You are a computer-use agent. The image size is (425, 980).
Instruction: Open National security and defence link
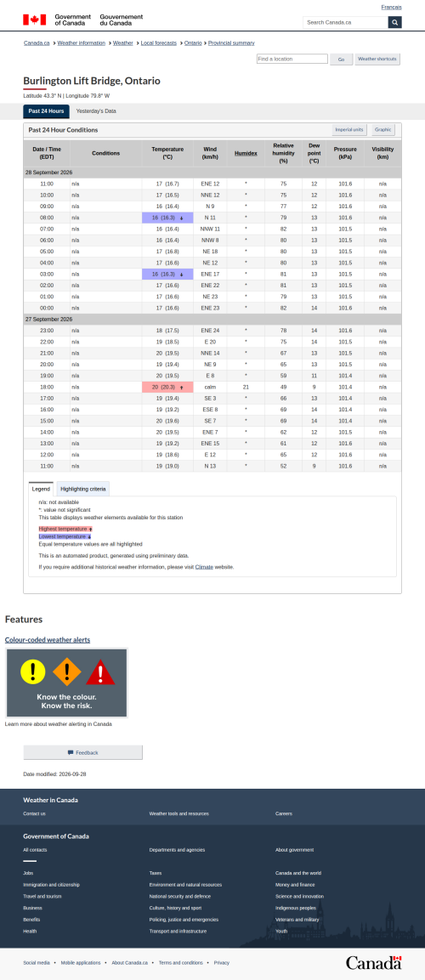180,896
